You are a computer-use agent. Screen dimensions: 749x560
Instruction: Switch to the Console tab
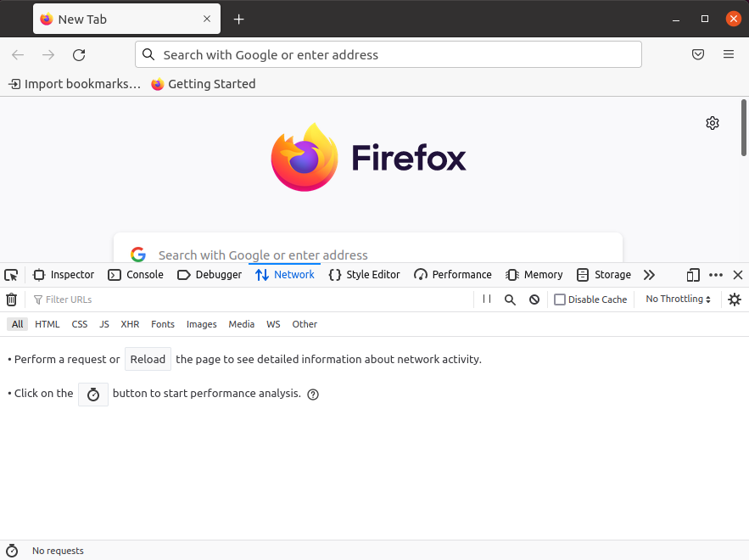136,275
